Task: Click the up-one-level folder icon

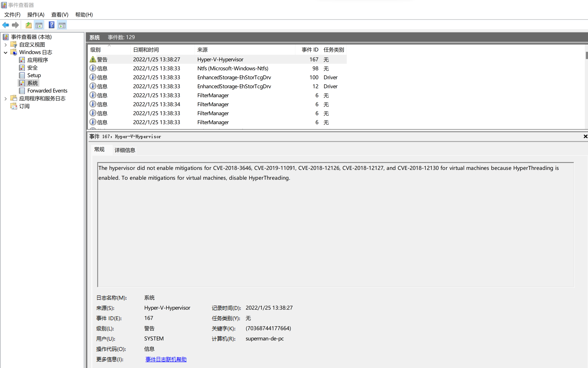Action: pyautogui.click(x=29, y=25)
